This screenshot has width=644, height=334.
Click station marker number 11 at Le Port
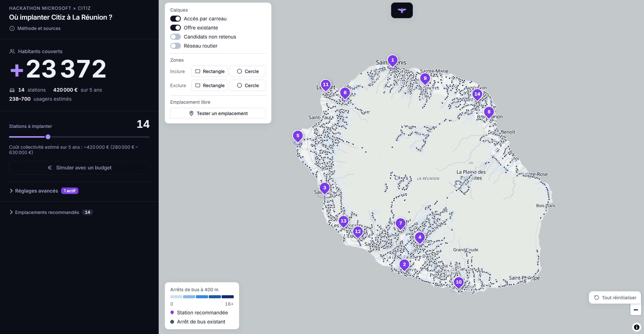click(x=326, y=85)
